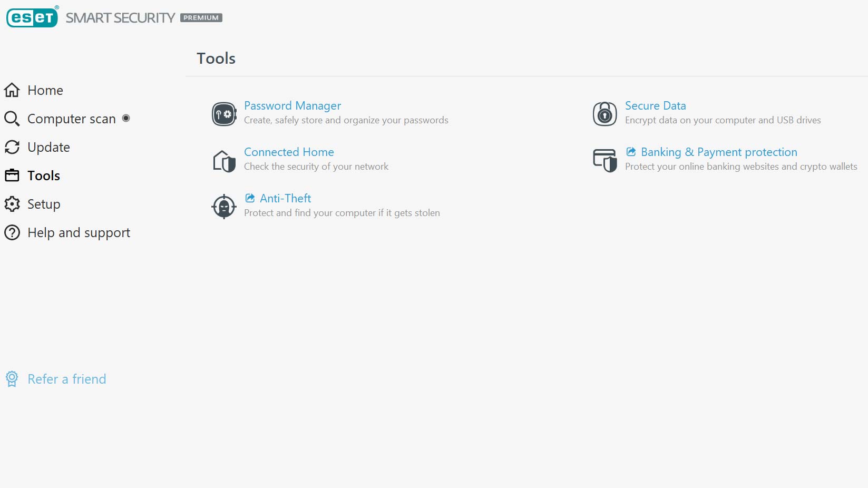Open the Computer scan section

(x=72, y=119)
